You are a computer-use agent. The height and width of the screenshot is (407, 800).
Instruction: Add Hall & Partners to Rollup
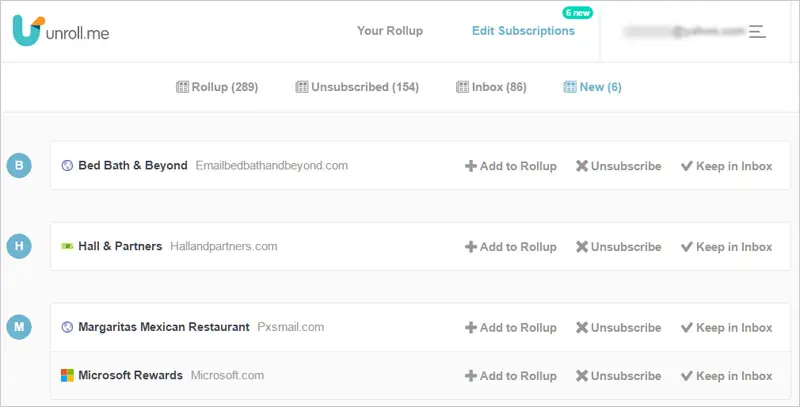(511, 246)
